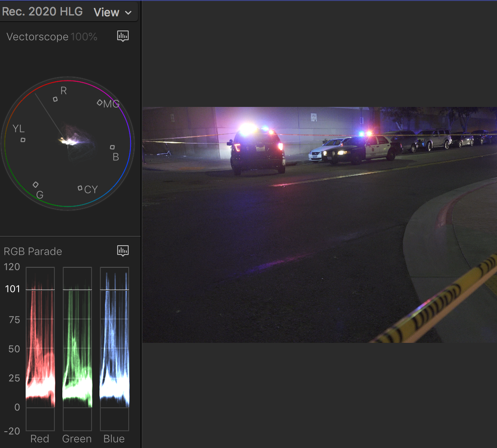The width and height of the screenshot is (497, 448).
Task: Click the 50 value on the parade scale
Action: click(x=14, y=349)
